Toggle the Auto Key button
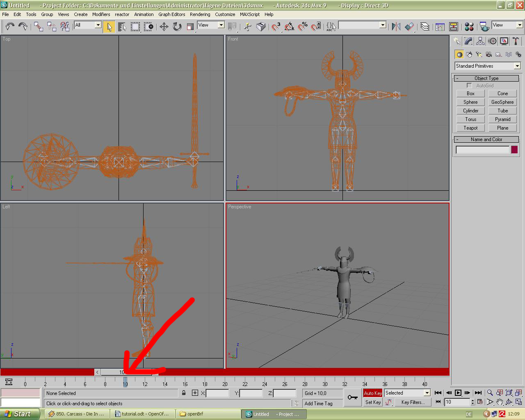 coord(372,393)
